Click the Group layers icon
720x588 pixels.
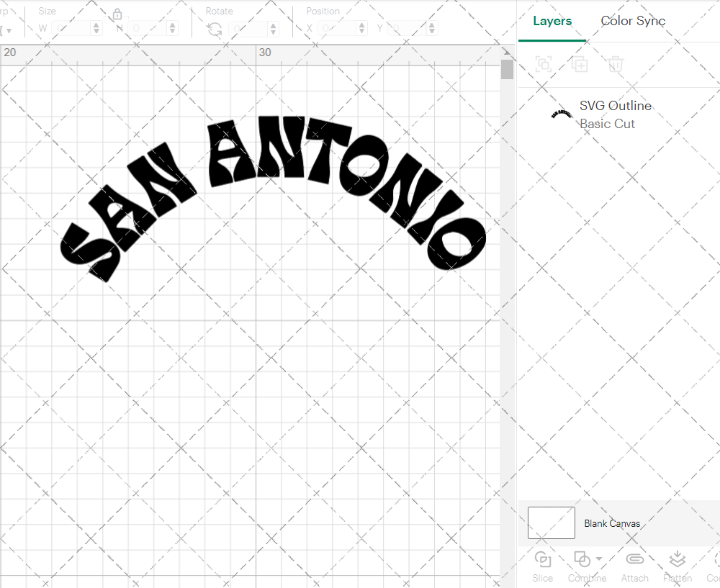coord(544,64)
